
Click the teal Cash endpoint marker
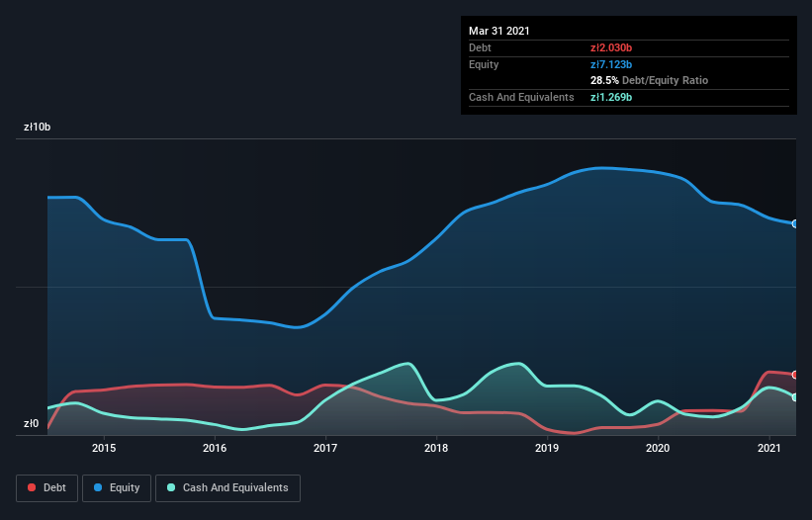click(x=795, y=397)
